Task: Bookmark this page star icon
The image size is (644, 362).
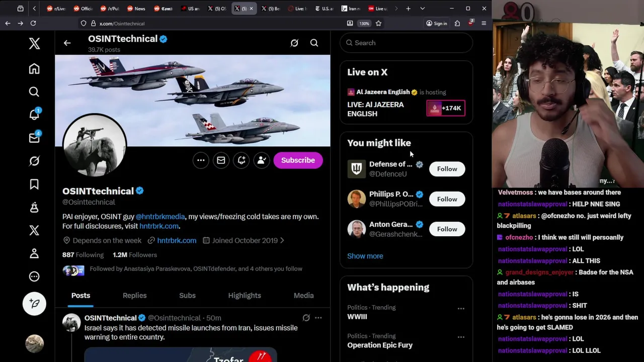Action: coord(378,23)
